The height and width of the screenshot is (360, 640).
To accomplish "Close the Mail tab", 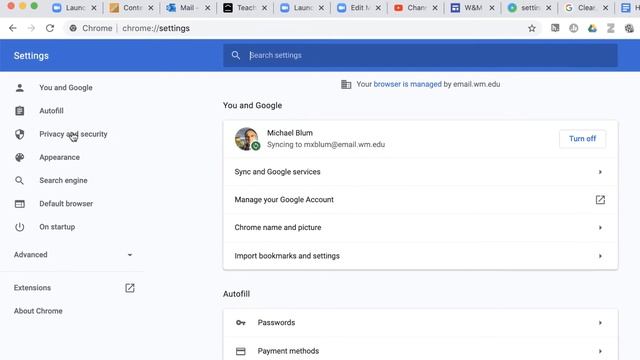I will click(207, 8).
